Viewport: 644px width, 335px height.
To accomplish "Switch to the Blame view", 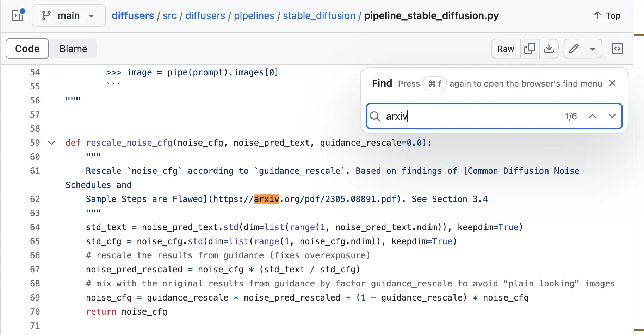I will point(73,49).
